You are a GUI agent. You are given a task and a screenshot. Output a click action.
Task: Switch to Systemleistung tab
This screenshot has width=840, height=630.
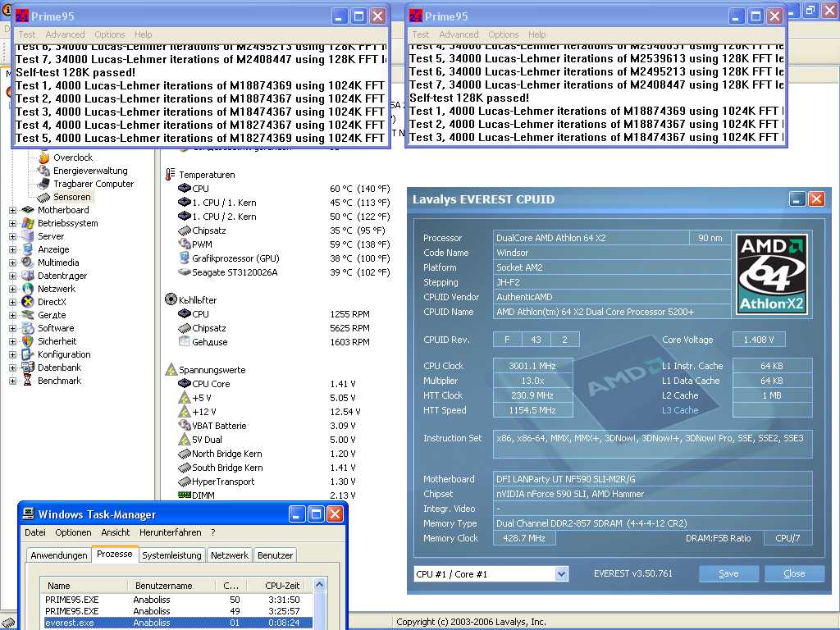point(171,555)
